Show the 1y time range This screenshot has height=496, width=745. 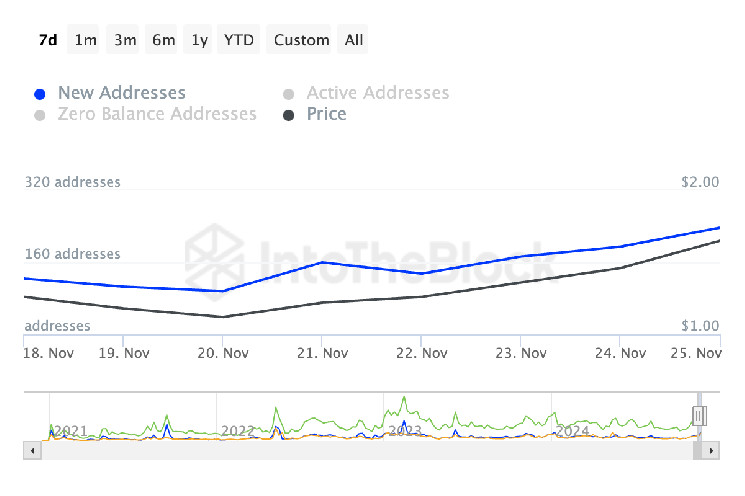(x=199, y=39)
